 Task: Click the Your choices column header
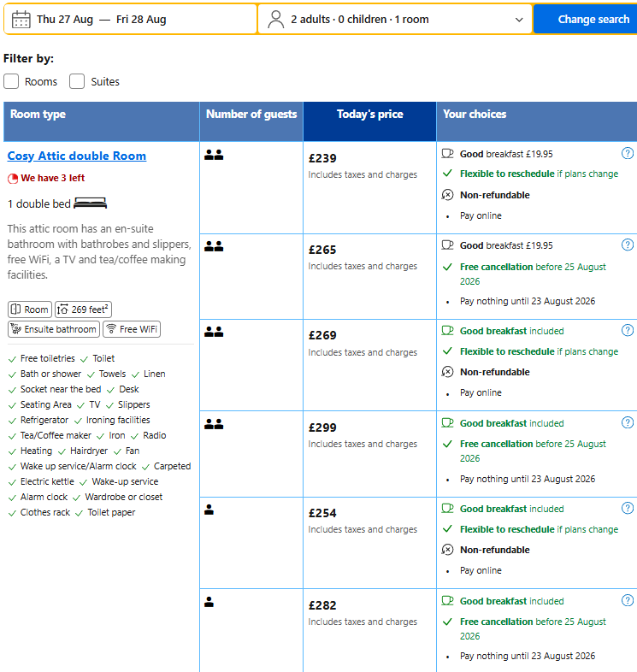point(537,121)
